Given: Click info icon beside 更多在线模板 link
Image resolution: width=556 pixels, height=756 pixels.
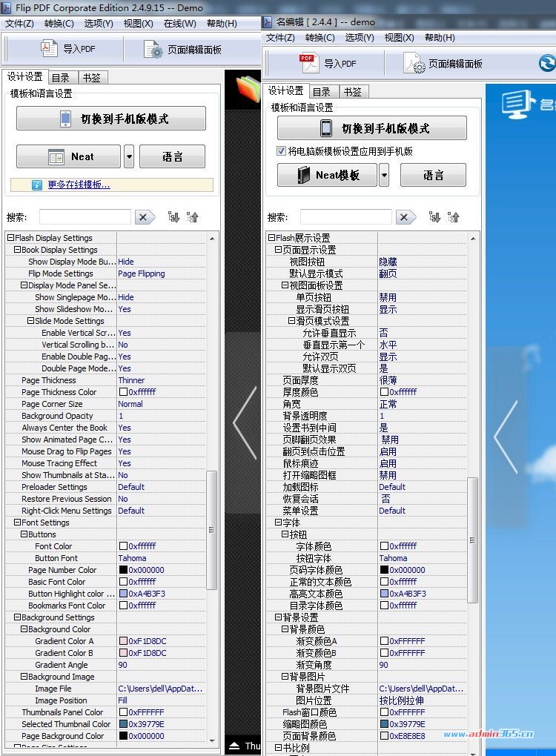Looking at the screenshot, I should (36, 185).
